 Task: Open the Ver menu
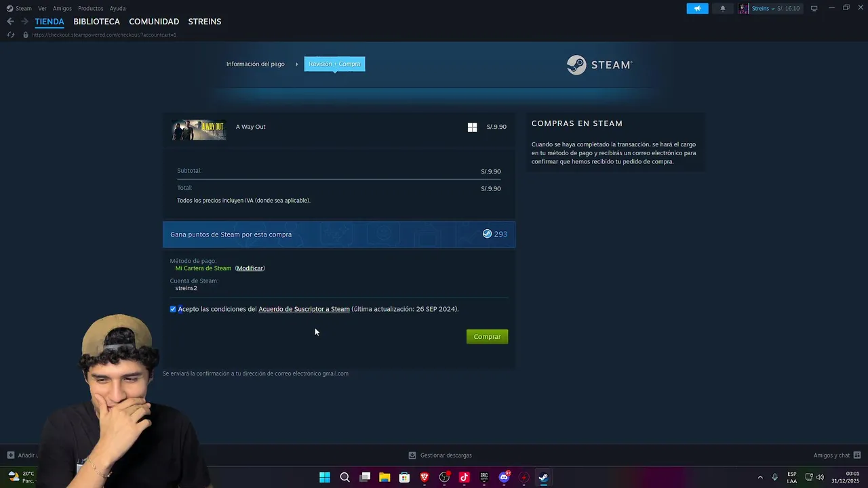point(42,8)
